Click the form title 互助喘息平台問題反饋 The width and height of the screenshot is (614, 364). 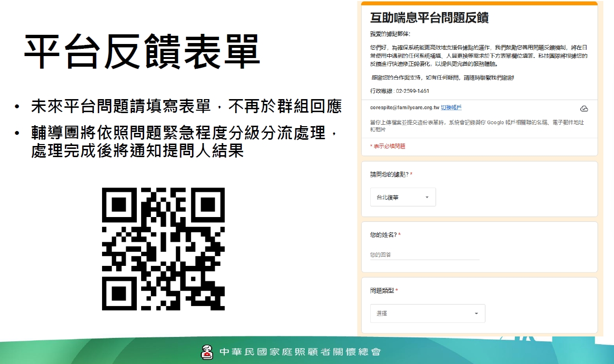[429, 18]
